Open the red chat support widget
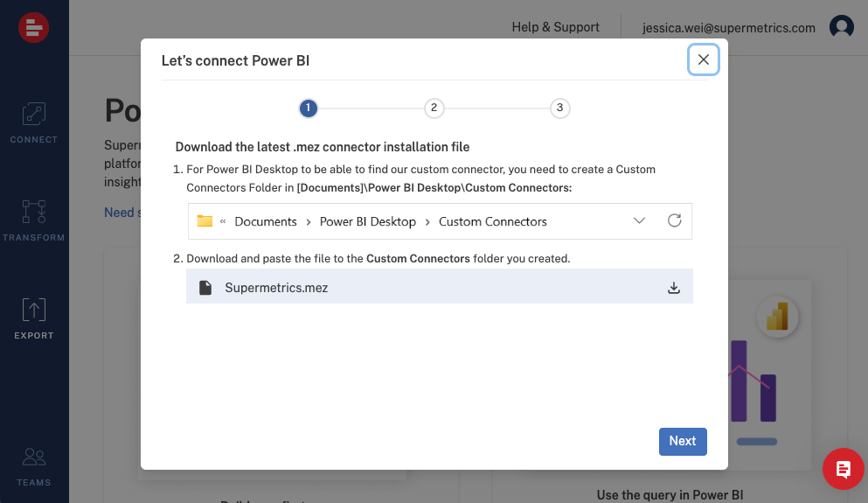The height and width of the screenshot is (503, 868). click(x=844, y=469)
